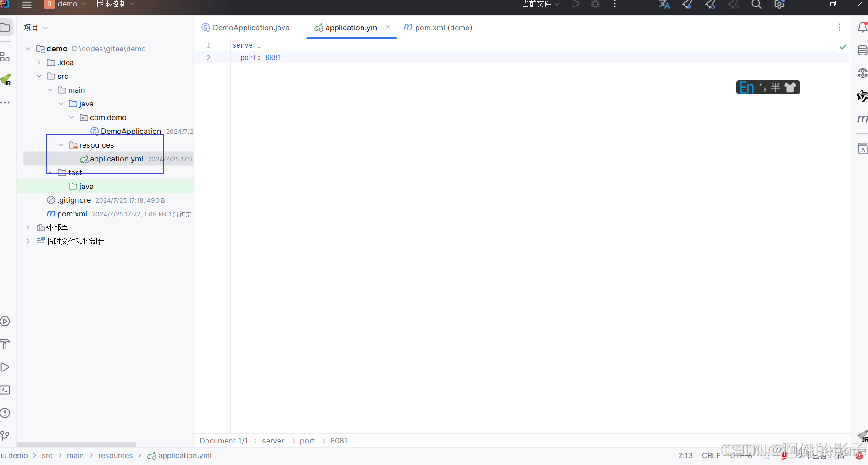The image size is (868, 465).
Task: Select DemoApplication in project tree
Action: [131, 131]
